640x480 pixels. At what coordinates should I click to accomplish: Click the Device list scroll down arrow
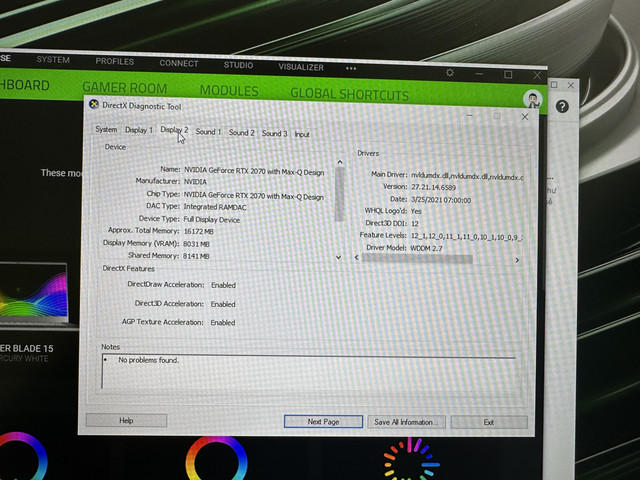(x=338, y=257)
